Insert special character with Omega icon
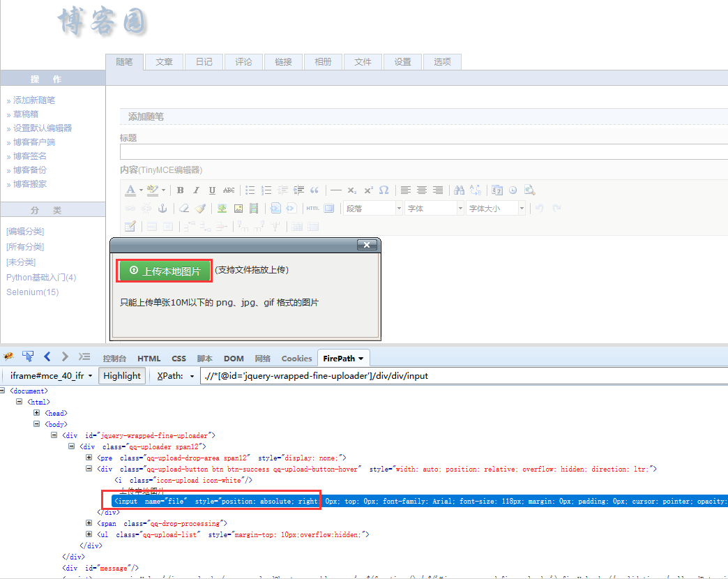The height and width of the screenshot is (579, 728). pos(384,190)
